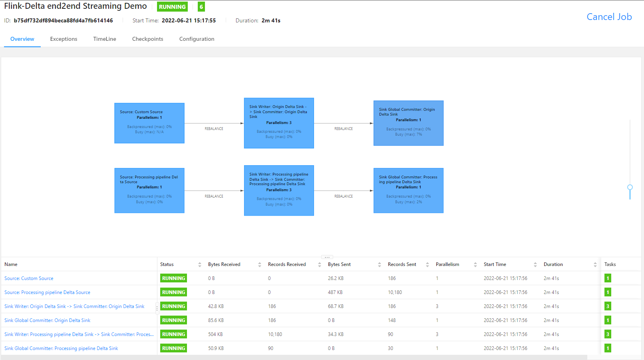Click the 26.2 KB bytes sent cell
The width and height of the screenshot is (644, 360).
tap(336, 278)
